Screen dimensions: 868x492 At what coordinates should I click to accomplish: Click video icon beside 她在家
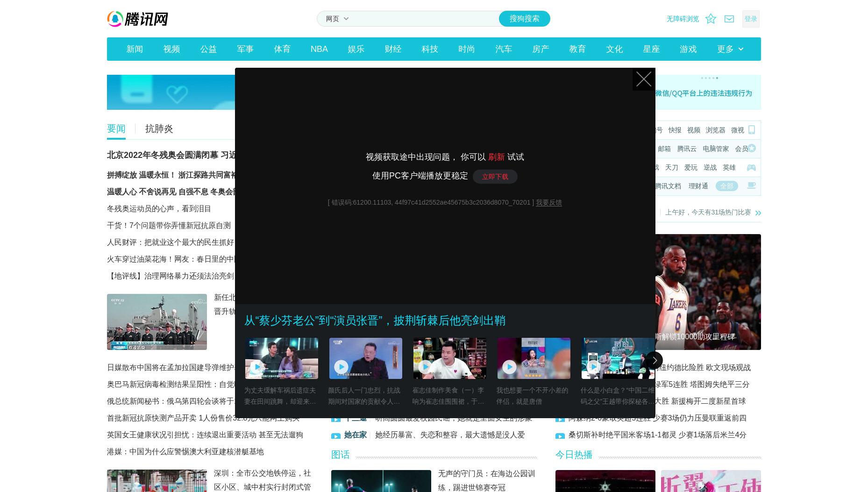click(x=336, y=436)
